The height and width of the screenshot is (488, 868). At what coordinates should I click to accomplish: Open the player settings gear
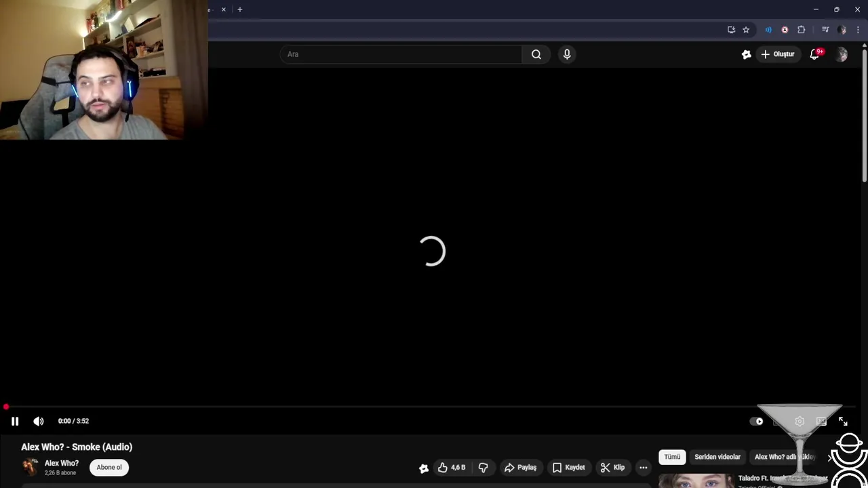800,421
